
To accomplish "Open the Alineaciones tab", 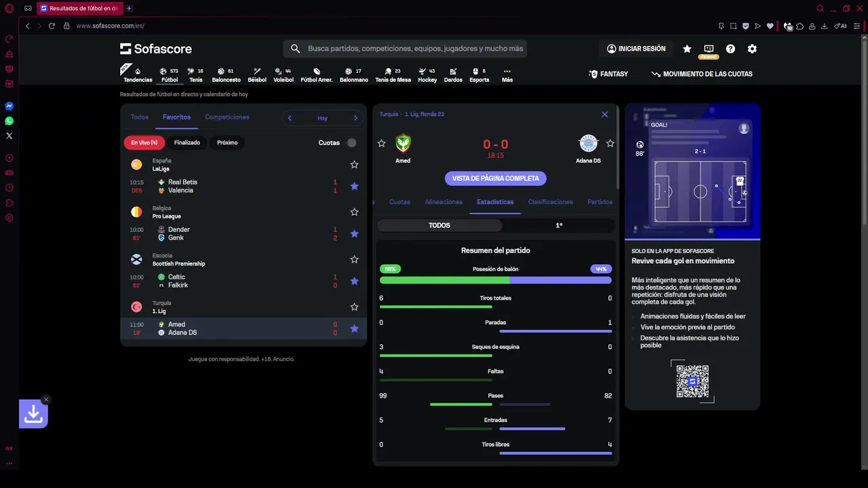I will (443, 202).
